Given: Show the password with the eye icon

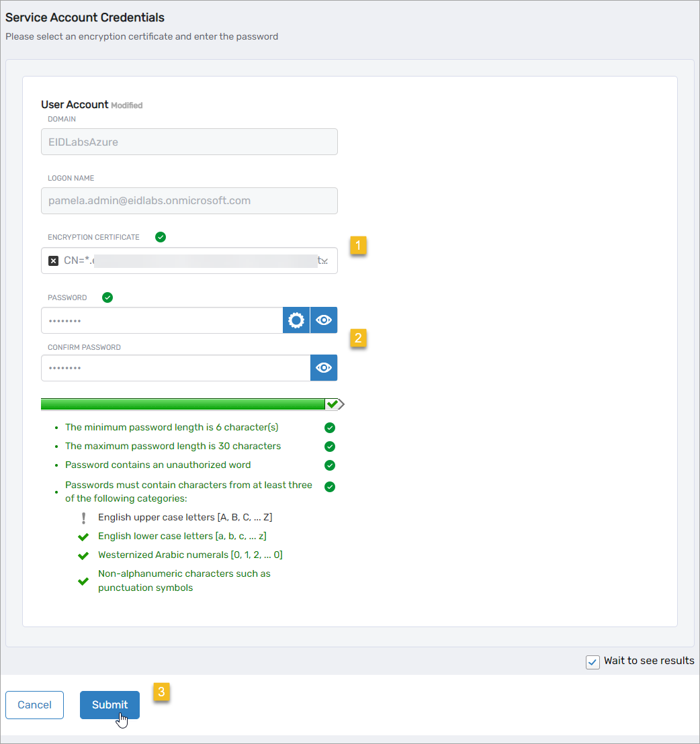Looking at the screenshot, I should [x=323, y=320].
